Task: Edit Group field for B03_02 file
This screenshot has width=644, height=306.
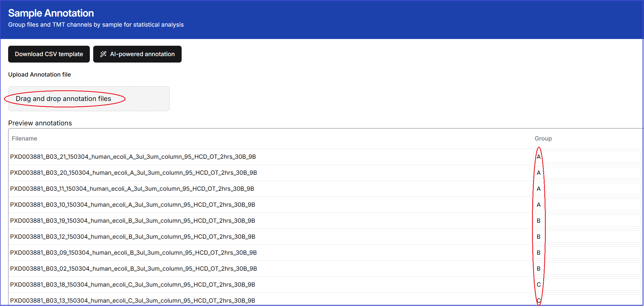Action: 587,269
